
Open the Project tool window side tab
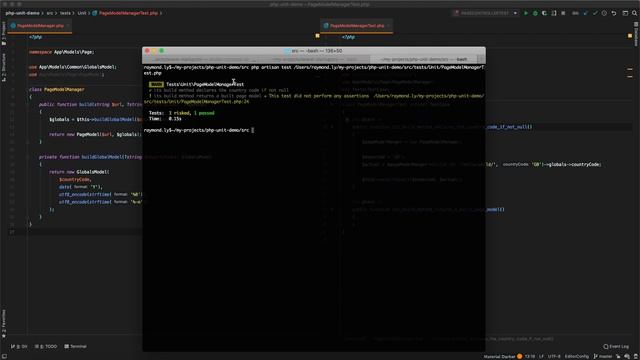4,33
